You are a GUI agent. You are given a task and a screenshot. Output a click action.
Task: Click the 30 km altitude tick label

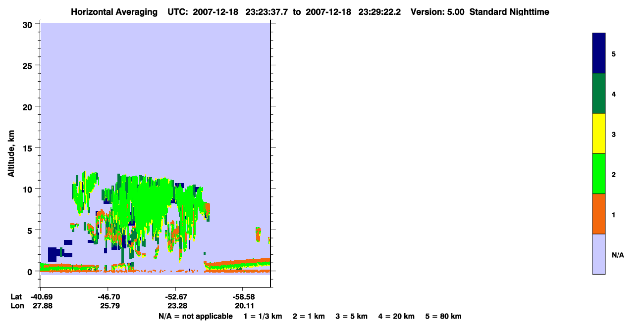tap(29, 24)
